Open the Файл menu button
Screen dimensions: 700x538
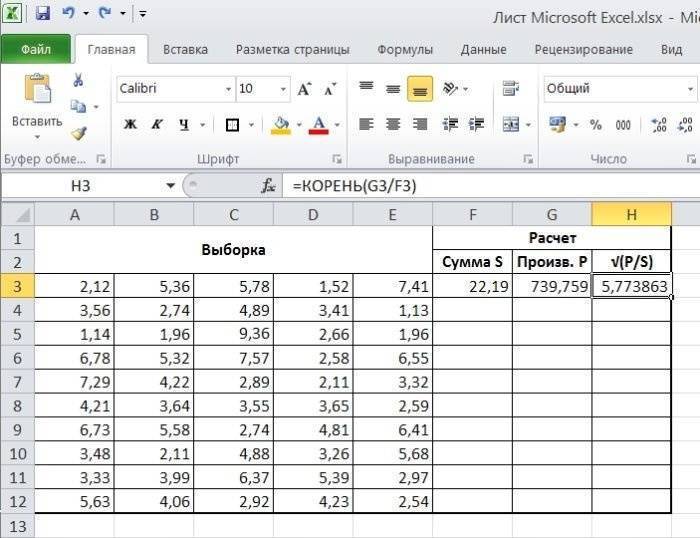coord(35,49)
